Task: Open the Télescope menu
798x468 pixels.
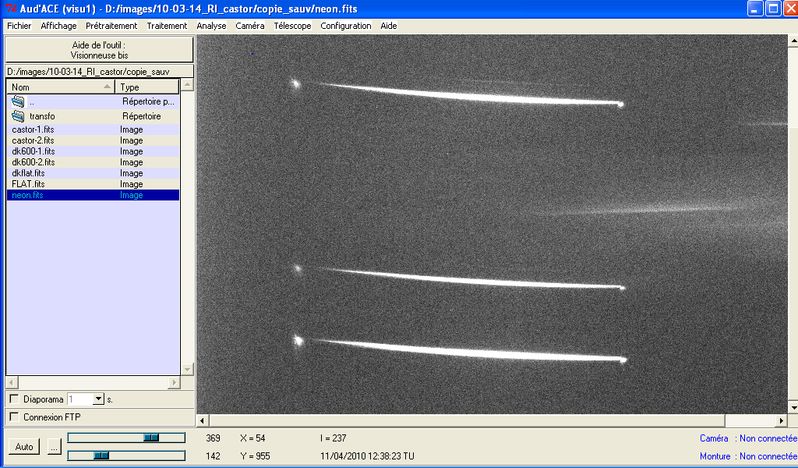Action: 292,26
